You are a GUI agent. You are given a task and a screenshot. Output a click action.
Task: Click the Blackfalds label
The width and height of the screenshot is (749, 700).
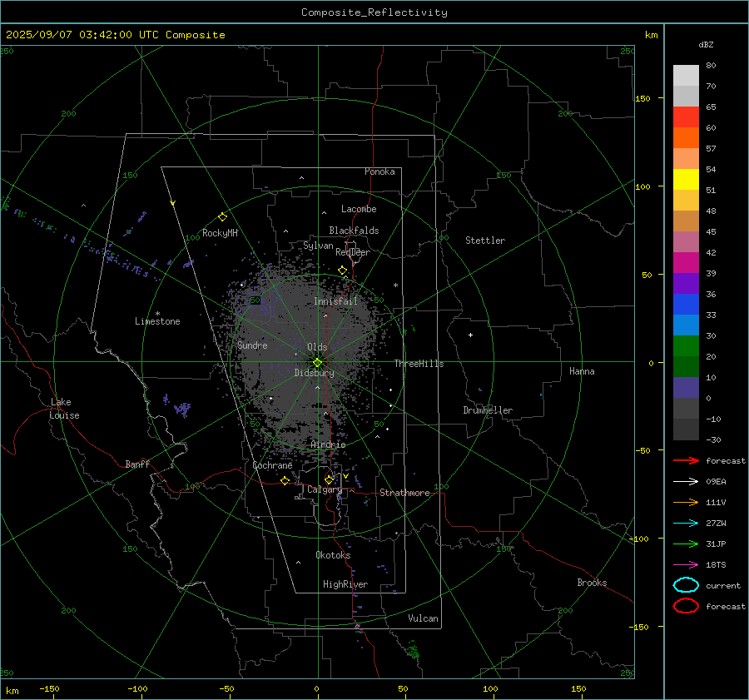354,231
